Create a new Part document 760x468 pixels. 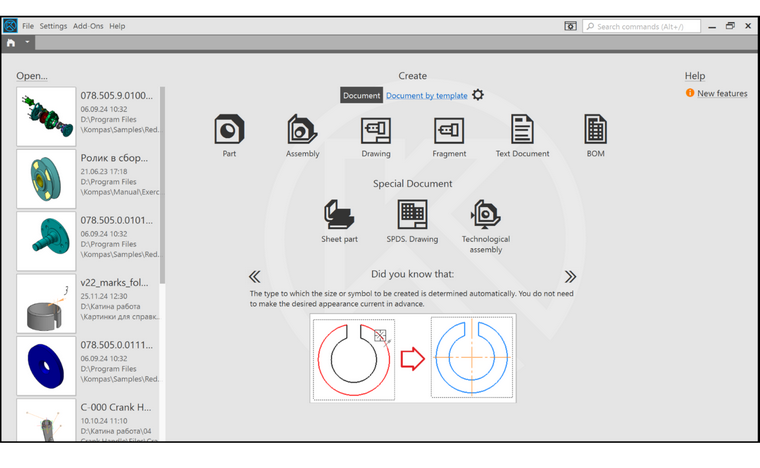(229, 130)
